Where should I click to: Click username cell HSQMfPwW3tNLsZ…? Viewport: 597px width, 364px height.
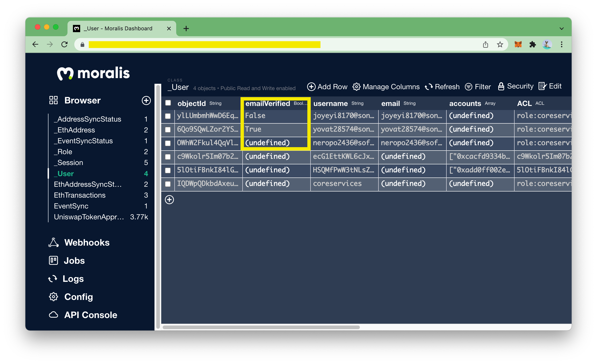tap(344, 170)
